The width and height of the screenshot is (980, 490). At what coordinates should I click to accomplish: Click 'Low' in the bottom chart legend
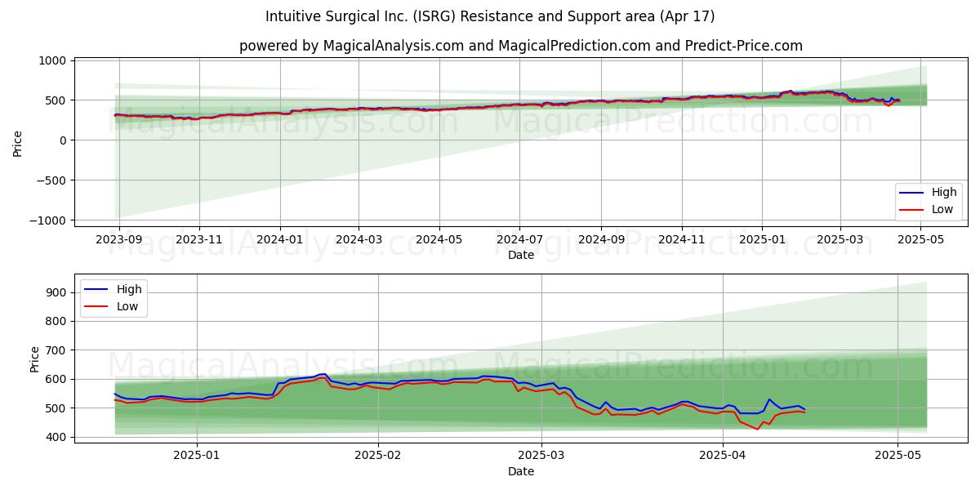(127, 307)
